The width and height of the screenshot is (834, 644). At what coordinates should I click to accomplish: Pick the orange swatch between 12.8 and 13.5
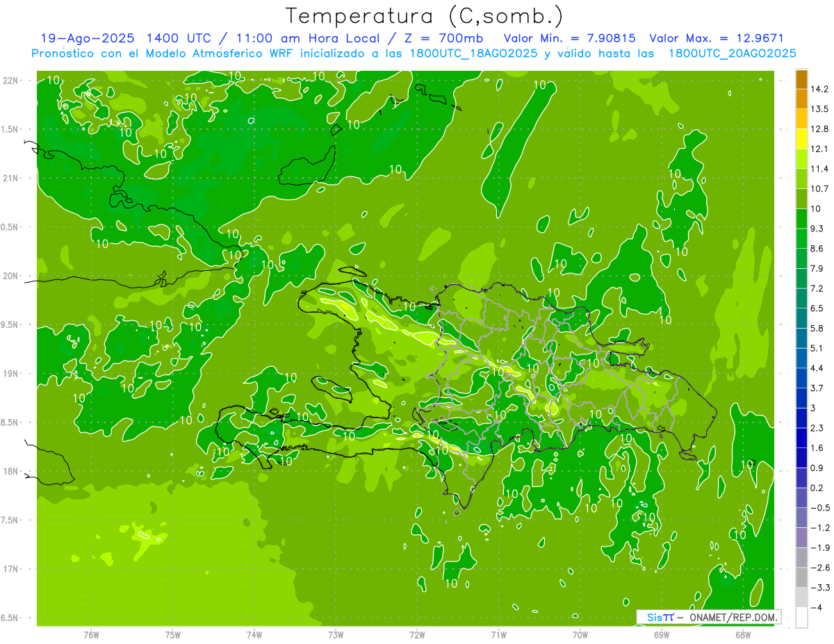coord(801,119)
